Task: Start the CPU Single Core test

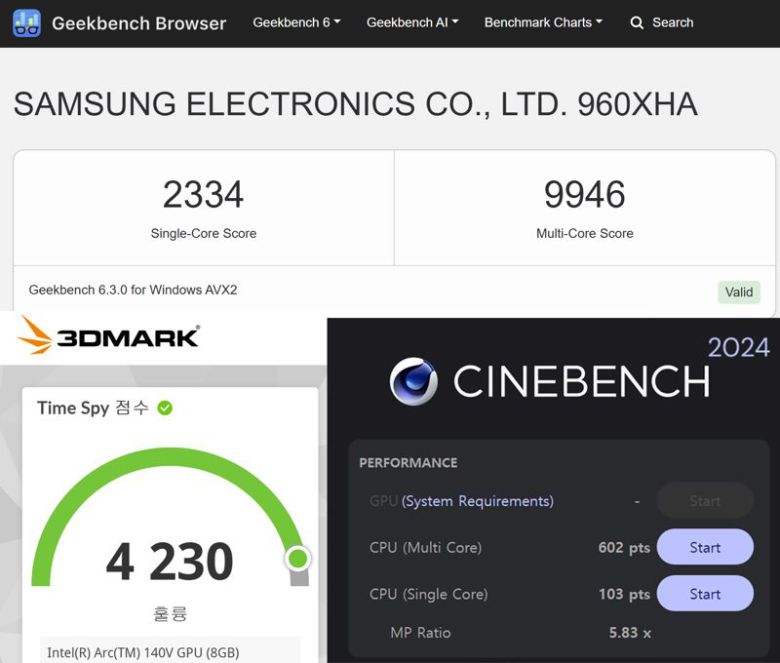Action: click(704, 593)
